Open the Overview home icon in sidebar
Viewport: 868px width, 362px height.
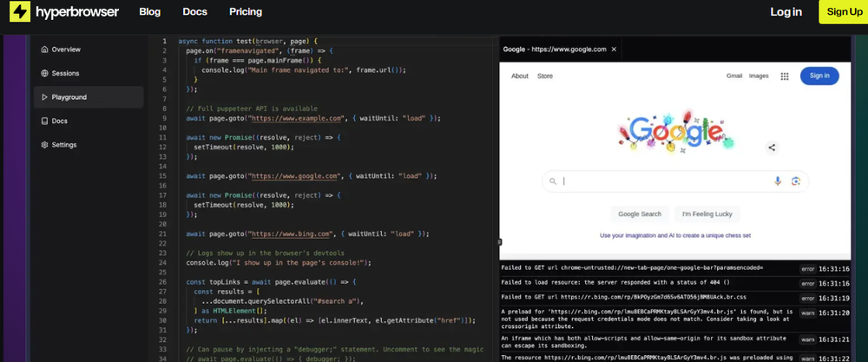44,49
